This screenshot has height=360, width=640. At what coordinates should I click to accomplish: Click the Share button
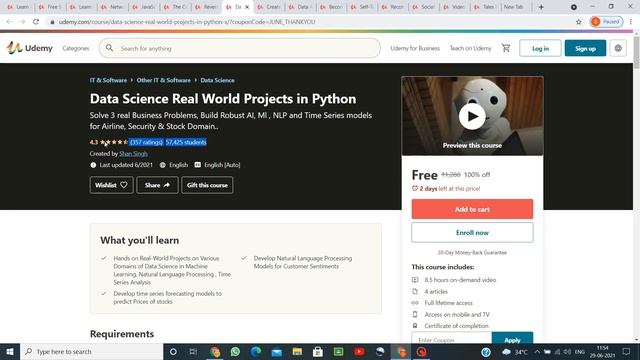pyautogui.click(x=157, y=185)
